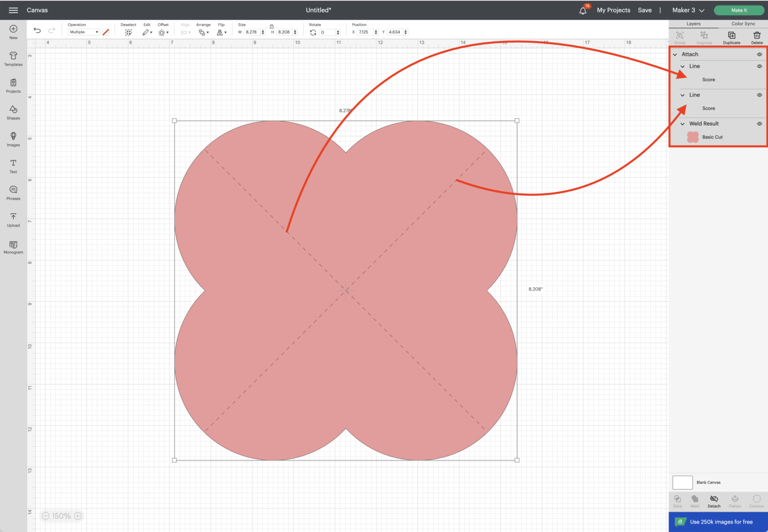768x532 pixels.
Task: Toggle visibility of the Attach layer
Action: click(759, 54)
